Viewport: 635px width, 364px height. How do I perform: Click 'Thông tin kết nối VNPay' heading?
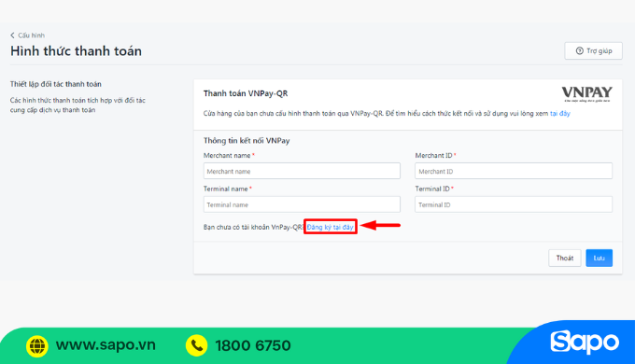click(247, 141)
